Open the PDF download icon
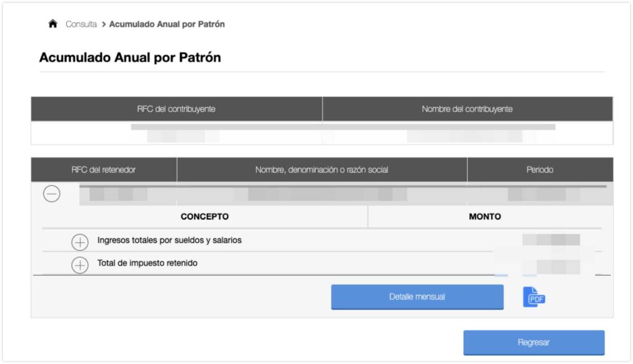Image resolution: width=633 pixels, height=364 pixels. tap(533, 297)
